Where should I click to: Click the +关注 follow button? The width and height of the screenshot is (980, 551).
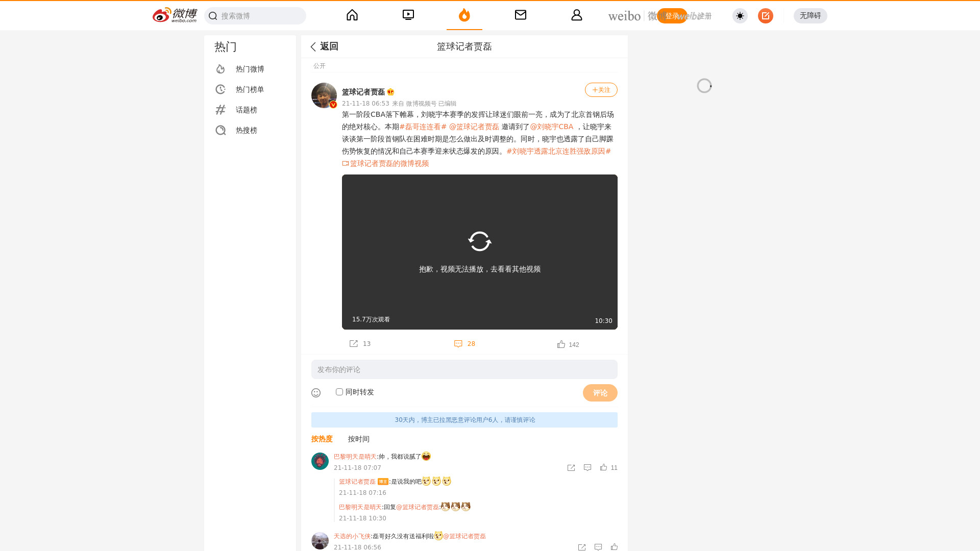[601, 90]
